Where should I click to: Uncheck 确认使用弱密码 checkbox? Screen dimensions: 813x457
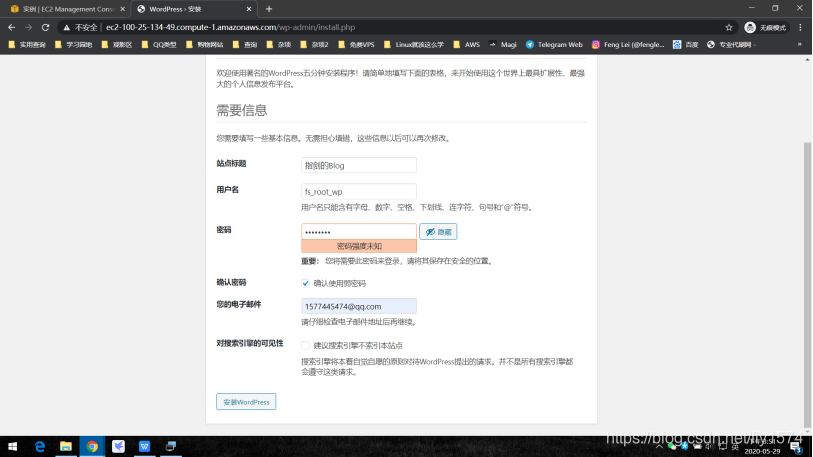click(x=305, y=283)
